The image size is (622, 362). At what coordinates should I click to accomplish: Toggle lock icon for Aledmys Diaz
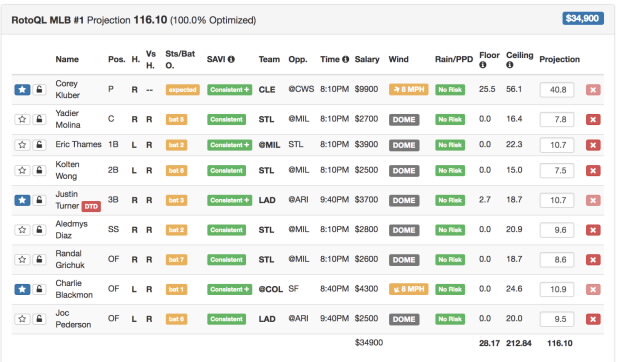[x=39, y=230]
